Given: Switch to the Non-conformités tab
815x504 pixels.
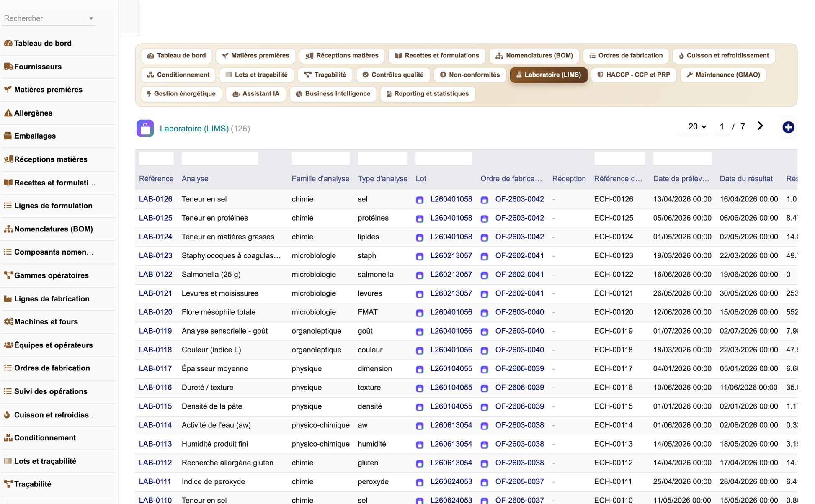Looking at the screenshot, I should 470,75.
